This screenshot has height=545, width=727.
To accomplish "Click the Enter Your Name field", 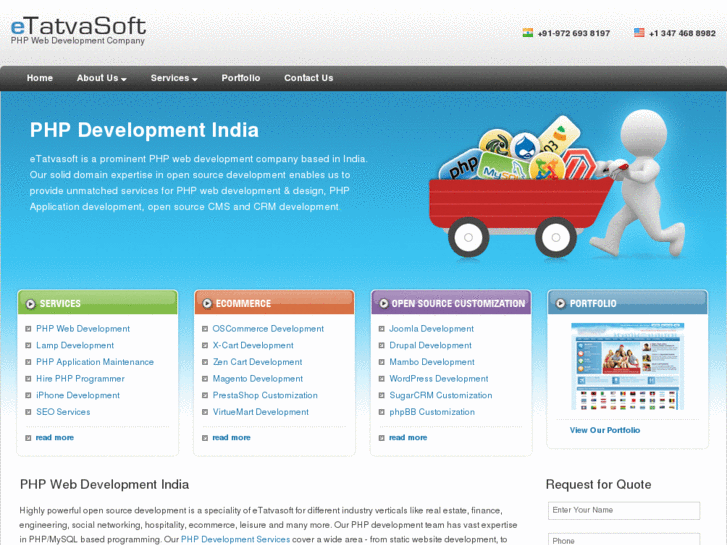I will 624,511.
